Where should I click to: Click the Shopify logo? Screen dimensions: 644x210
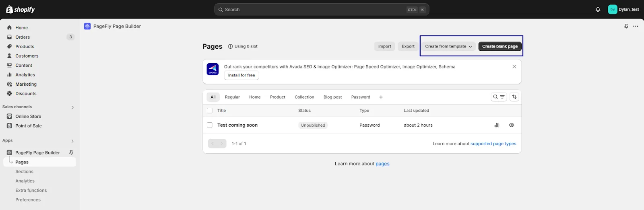(21, 9)
